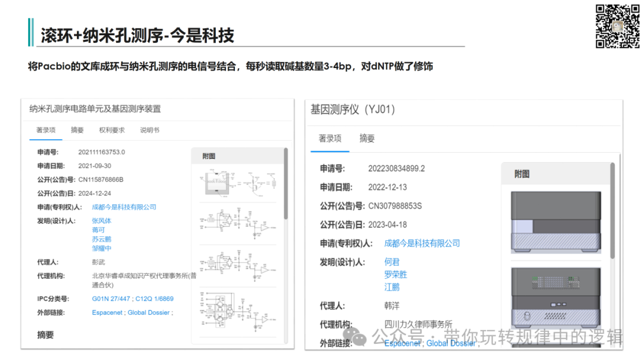644x363 pixels.
Task: Select application number 202111163753.0
Action: click(x=101, y=152)
